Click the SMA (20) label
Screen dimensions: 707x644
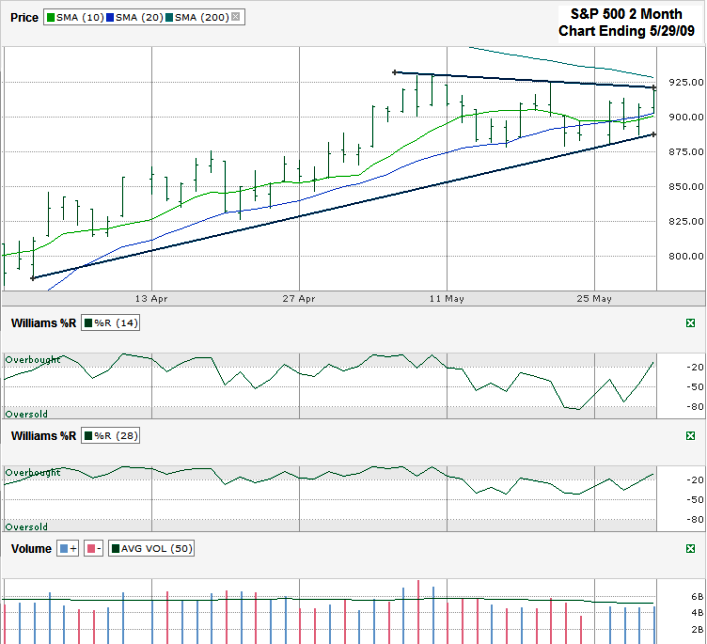point(139,18)
